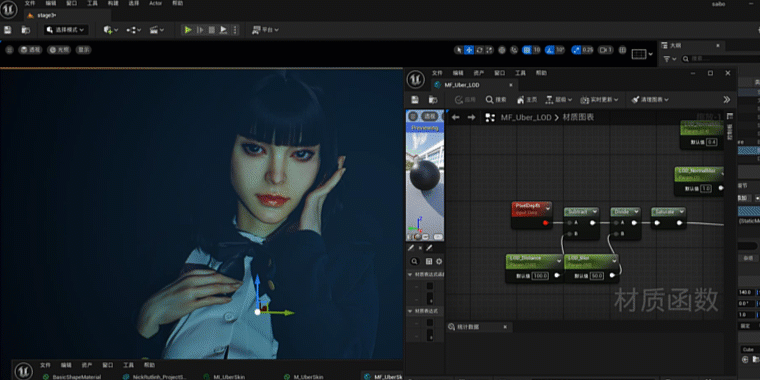Screen dimensions: 760x380
Task: Open the 层级 hierarchy dropdown
Action: tap(559, 99)
